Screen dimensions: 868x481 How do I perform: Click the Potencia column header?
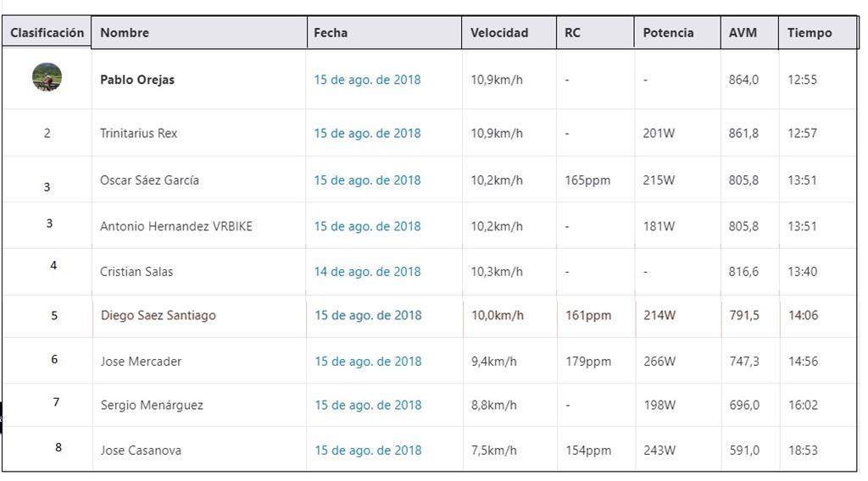click(677, 33)
